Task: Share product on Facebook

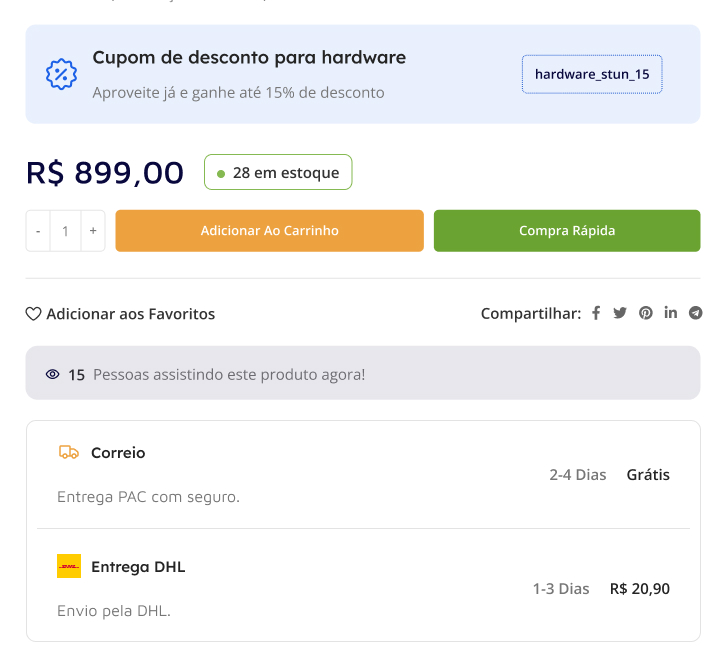Action: click(596, 313)
